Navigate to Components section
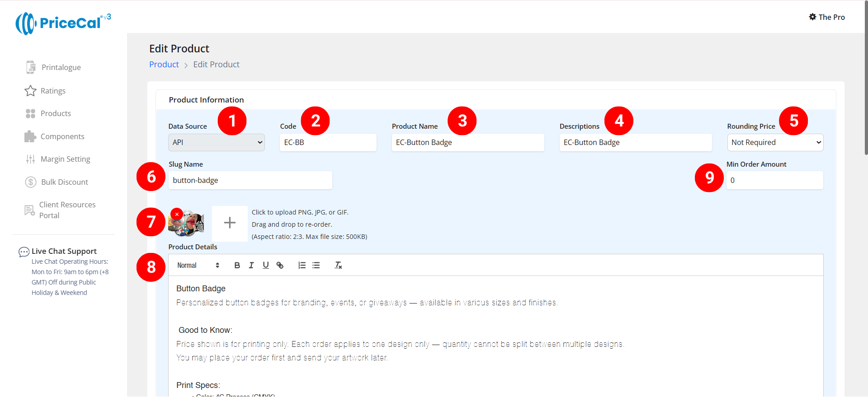 tap(62, 137)
